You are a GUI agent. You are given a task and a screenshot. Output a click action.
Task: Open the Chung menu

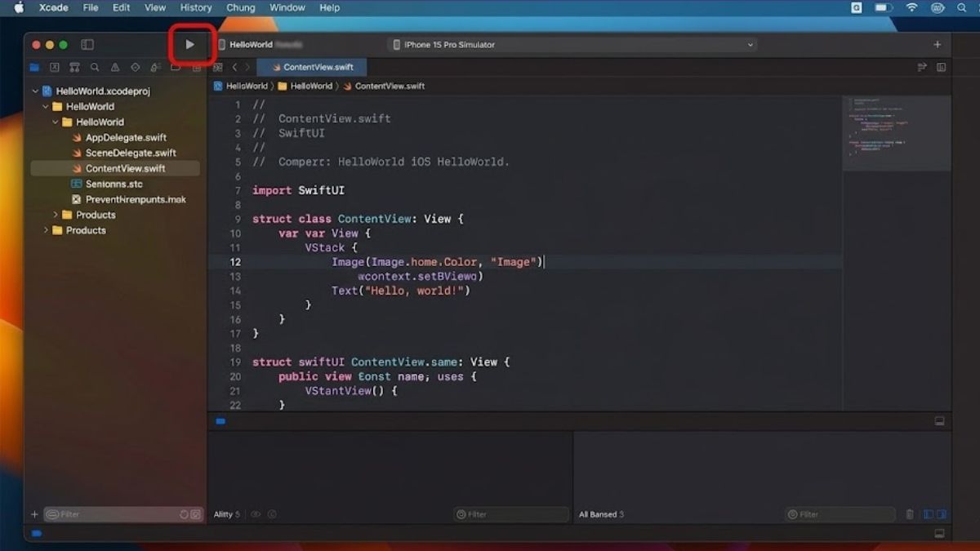point(241,7)
